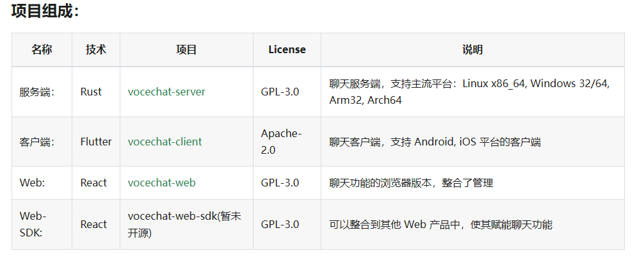Screen dimensions: 644x262
Task: Click the 聊天客户端 Android, iOS description
Action: 435,142
